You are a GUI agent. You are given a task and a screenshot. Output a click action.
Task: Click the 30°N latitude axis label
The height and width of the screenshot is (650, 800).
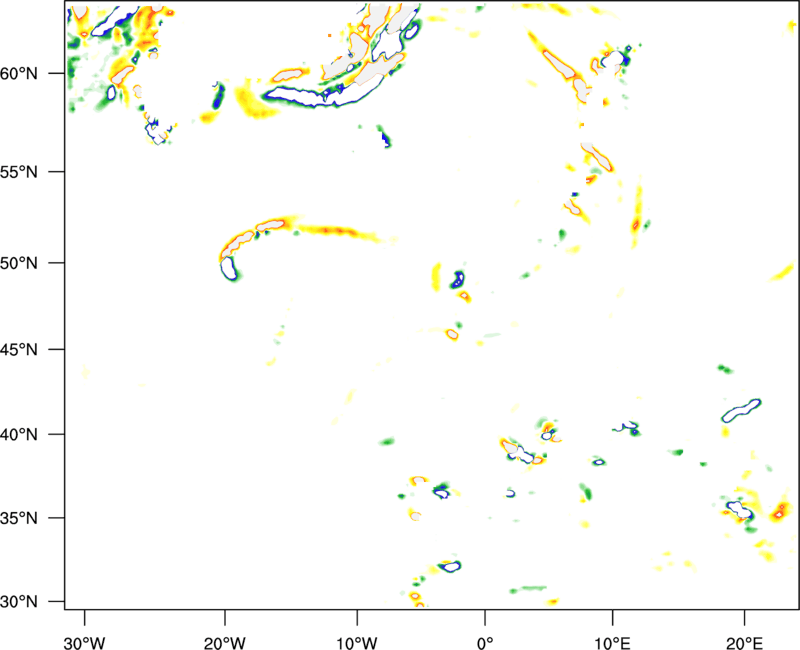(19, 602)
